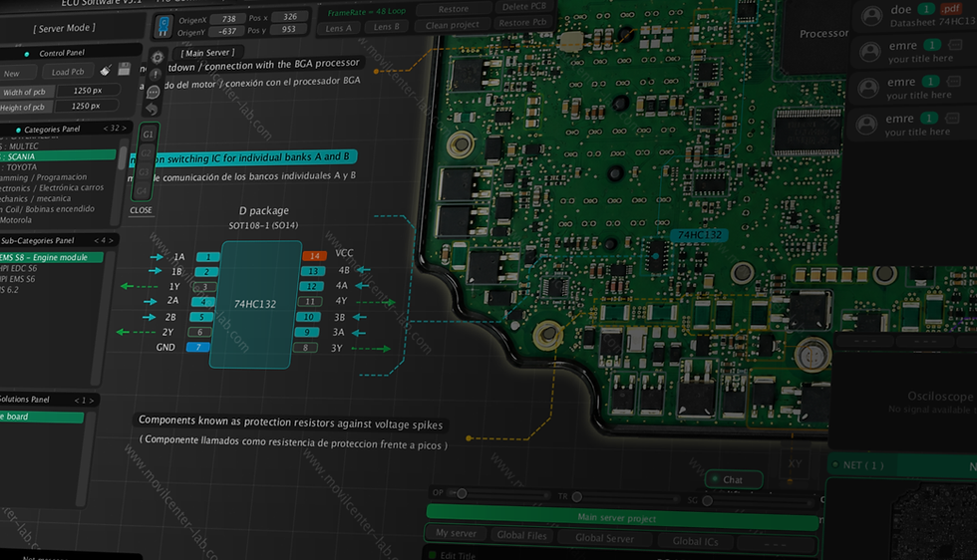The width and height of the screenshot is (977, 560).
Task: Step through categories with the < 32 > control
Action: [115, 128]
